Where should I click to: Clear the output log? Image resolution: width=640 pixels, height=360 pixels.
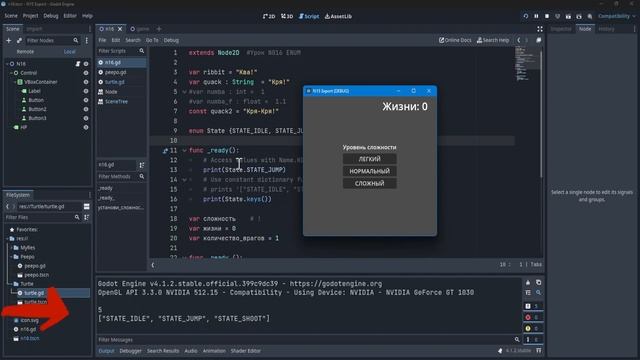click(528, 282)
